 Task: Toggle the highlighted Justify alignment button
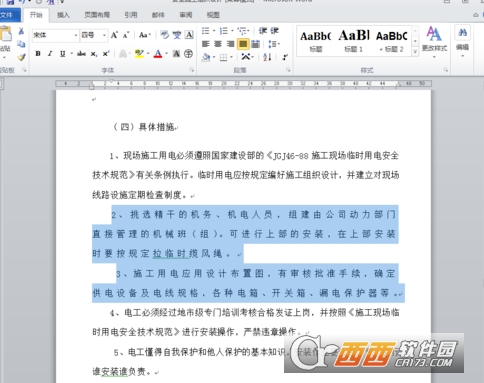coord(243,44)
